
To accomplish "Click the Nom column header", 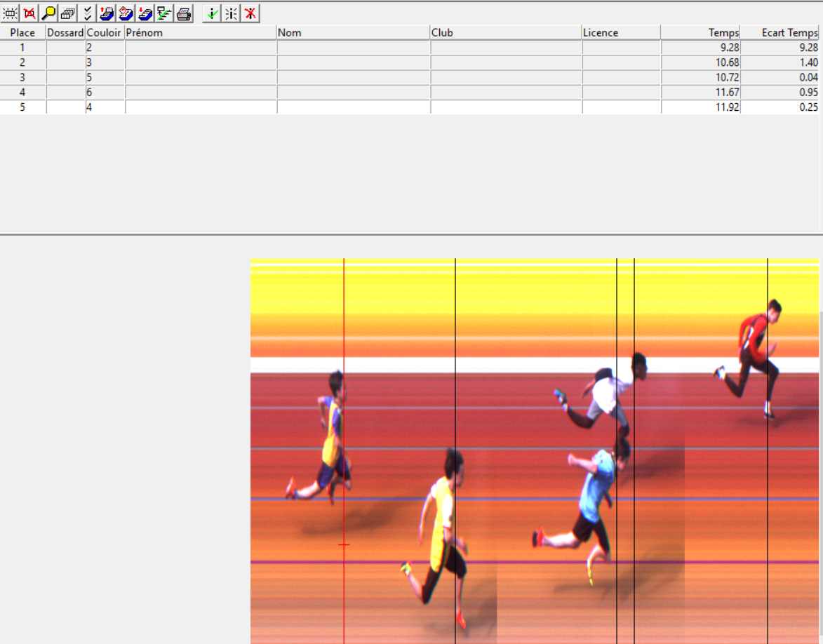I will coord(353,32).
